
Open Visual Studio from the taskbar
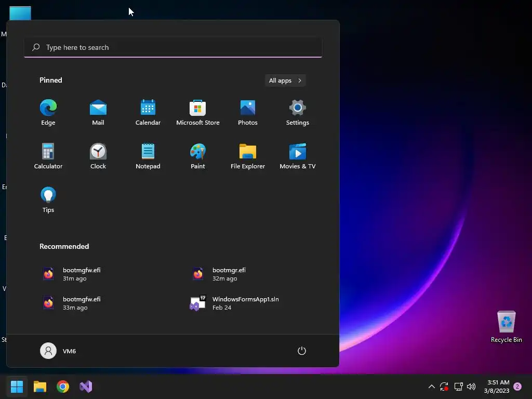pyautogui.click(x=86, y=387)
